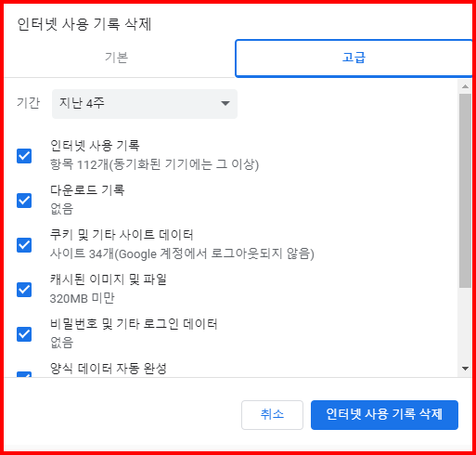The image size is (476, 455).
Task: Click the dialog title 인터넷 사용 기록 삭제
Action: (84, 24)
